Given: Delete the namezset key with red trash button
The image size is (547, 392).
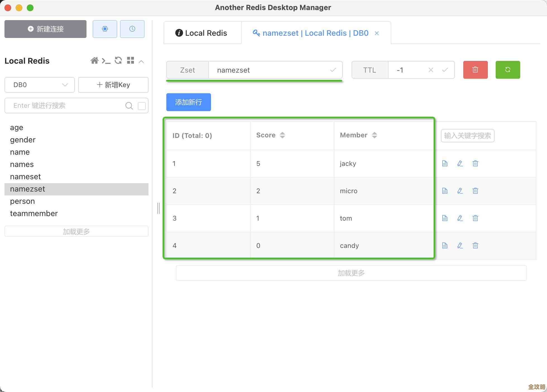Looking at the screenshot, I should pyautogui.click(x=475, y=70).
